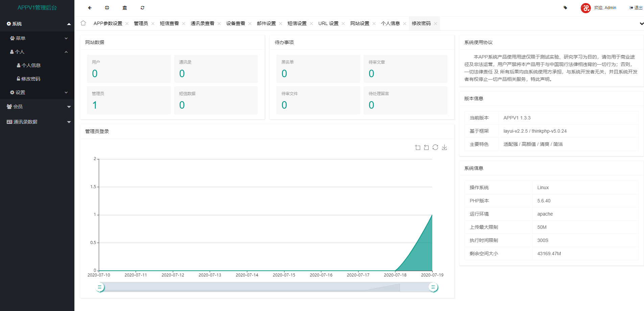Switch to the 管理员 tab
644x311 pixels.
point(141,23)
